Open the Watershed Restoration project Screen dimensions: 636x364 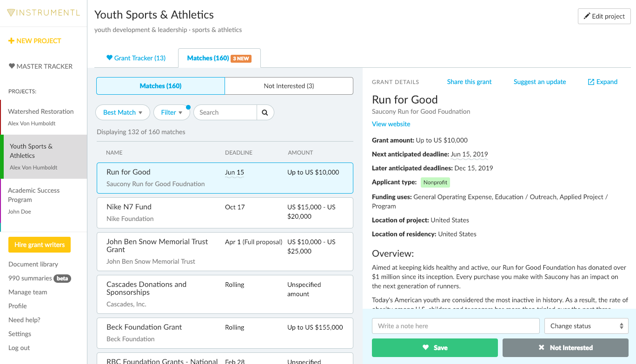click(41, 111)
